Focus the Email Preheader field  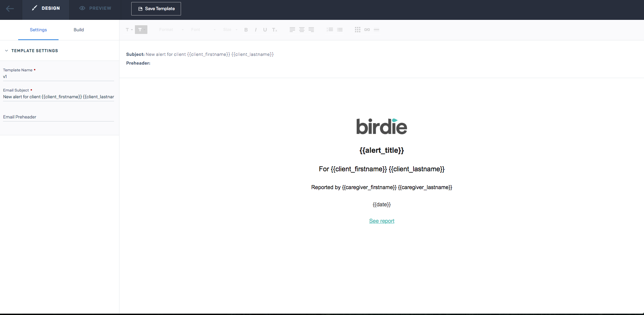click(59, 117)
